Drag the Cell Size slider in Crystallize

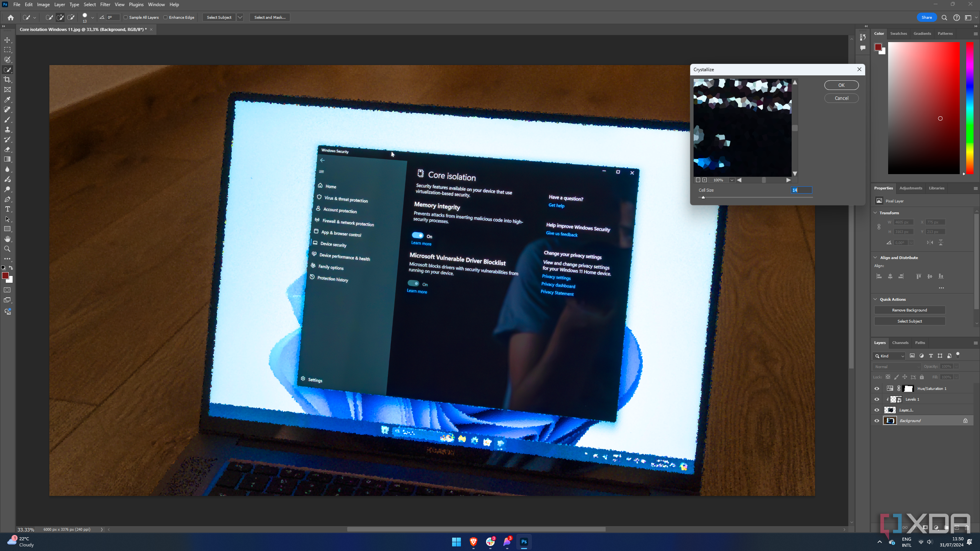point(703,197)
